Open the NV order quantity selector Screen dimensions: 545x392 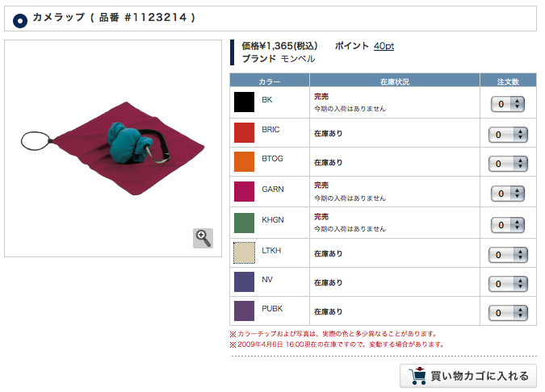click(508, 284)
